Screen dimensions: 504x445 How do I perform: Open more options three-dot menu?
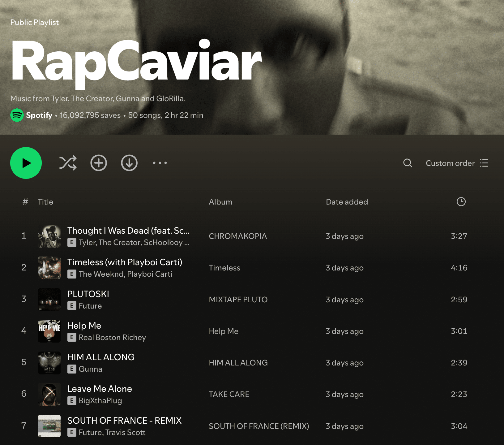tap(160, 163)
